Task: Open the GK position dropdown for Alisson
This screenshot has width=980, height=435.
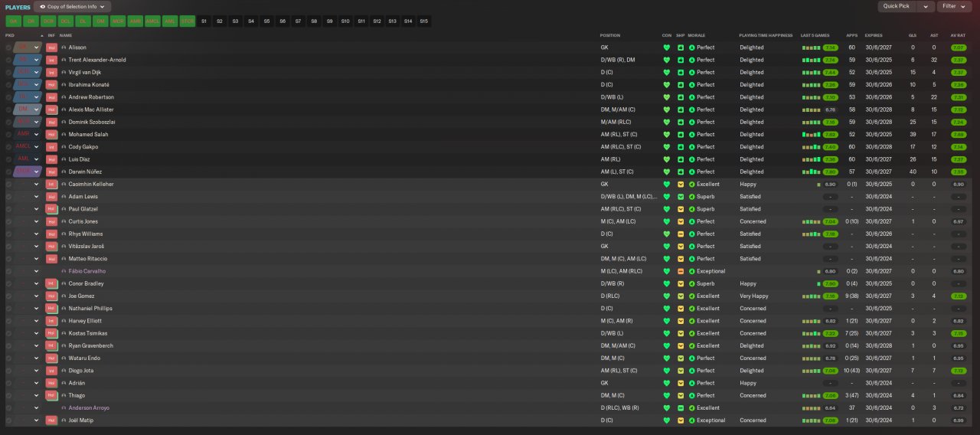Action: point(27,47)
